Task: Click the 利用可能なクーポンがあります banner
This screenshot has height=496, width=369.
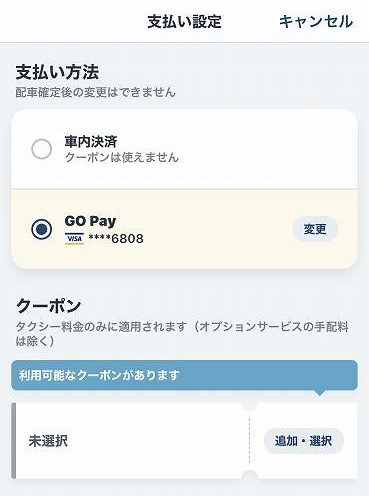Action: click(x=184, y=375)
